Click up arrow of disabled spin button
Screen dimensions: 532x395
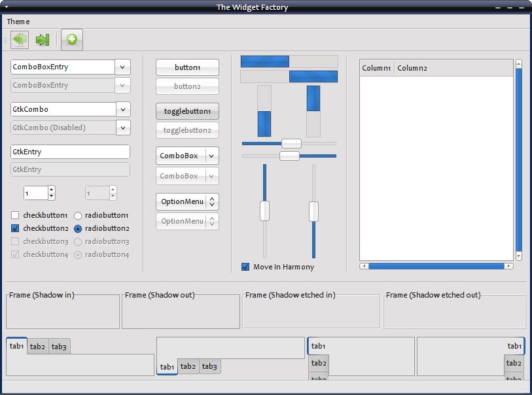coord(113,190)
